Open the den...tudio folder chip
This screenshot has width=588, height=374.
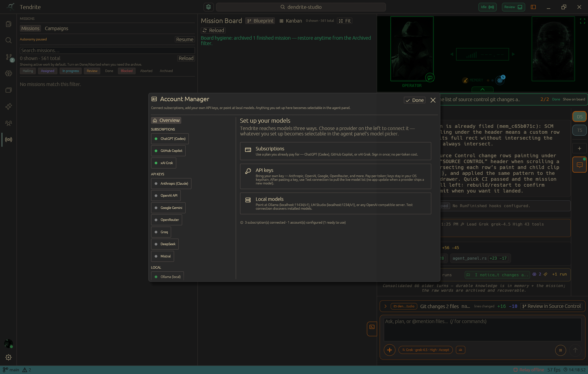(404, 306)
